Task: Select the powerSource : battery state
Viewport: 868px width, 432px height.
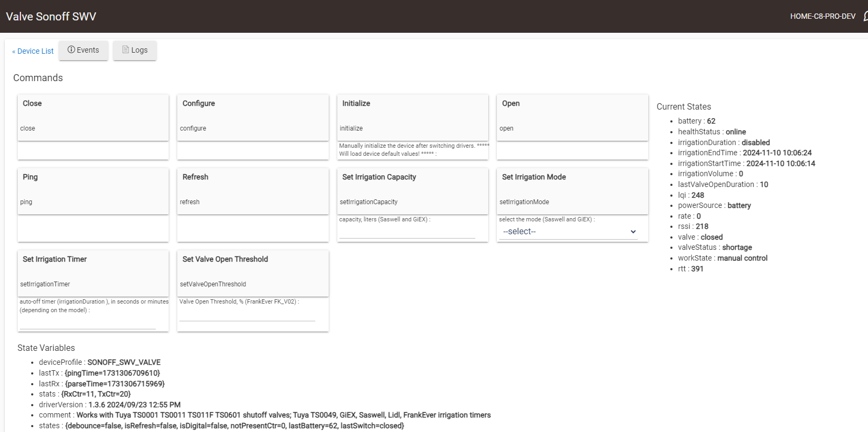Action: [714, 205]
